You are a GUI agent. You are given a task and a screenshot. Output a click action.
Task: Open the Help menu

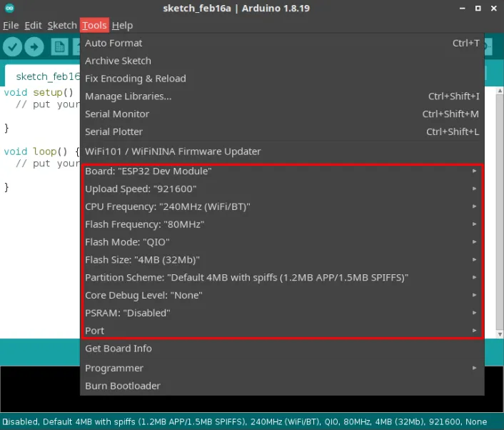point(122,26)
